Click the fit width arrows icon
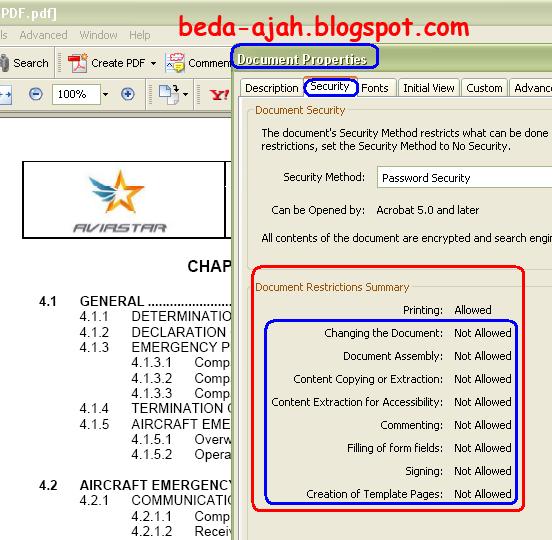This screenshot has height=540, width=552. click(6, 94)
